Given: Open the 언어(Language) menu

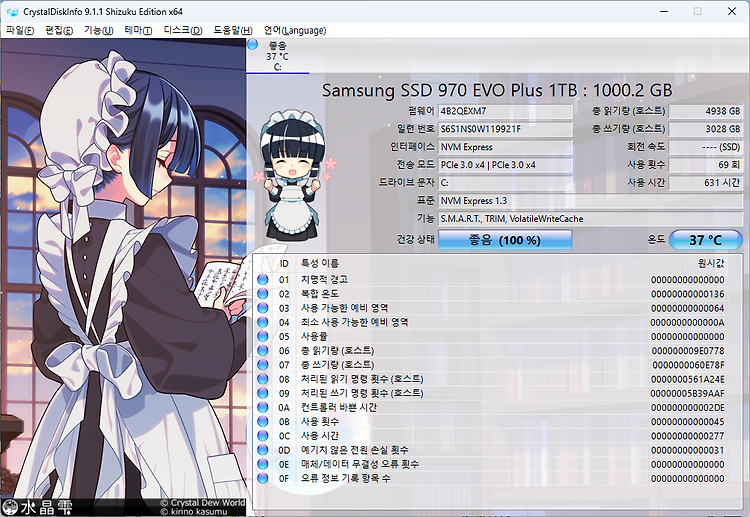Looking at the screenshot, I should 295,30.
